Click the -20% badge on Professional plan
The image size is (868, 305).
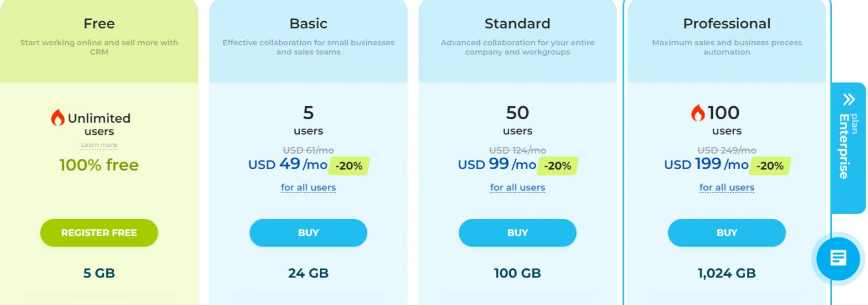coord(770,166)
